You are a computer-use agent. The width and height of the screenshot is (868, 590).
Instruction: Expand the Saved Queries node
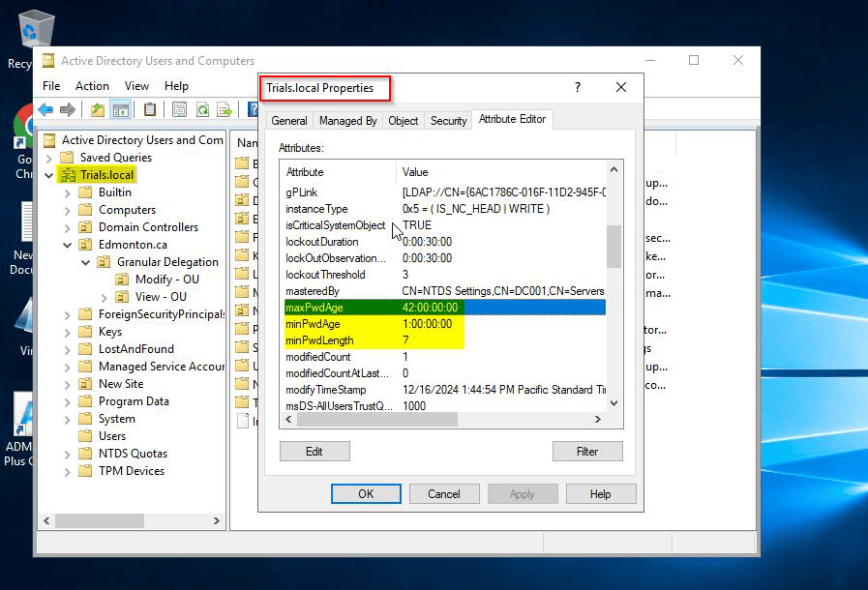tap(48, 159)
